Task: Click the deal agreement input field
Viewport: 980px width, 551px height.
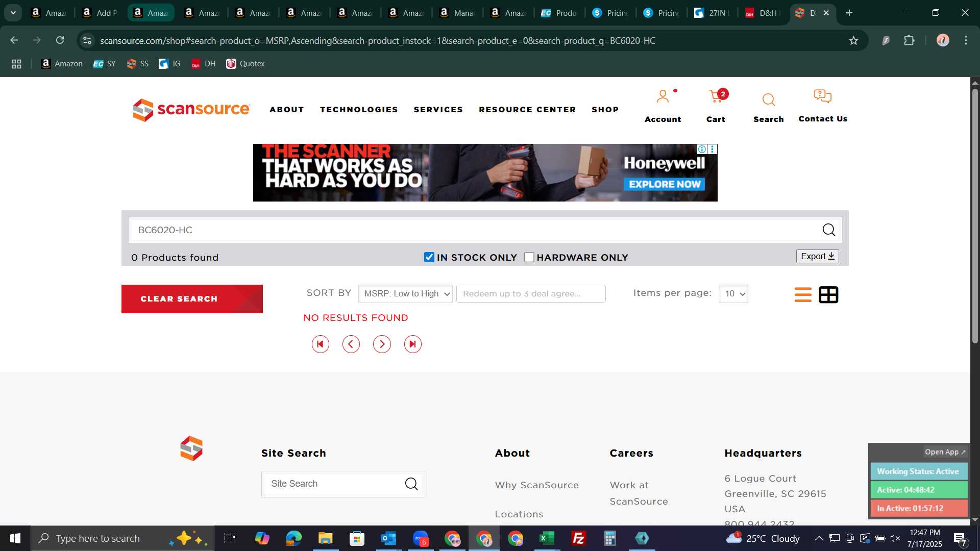Action: (531, 294)
